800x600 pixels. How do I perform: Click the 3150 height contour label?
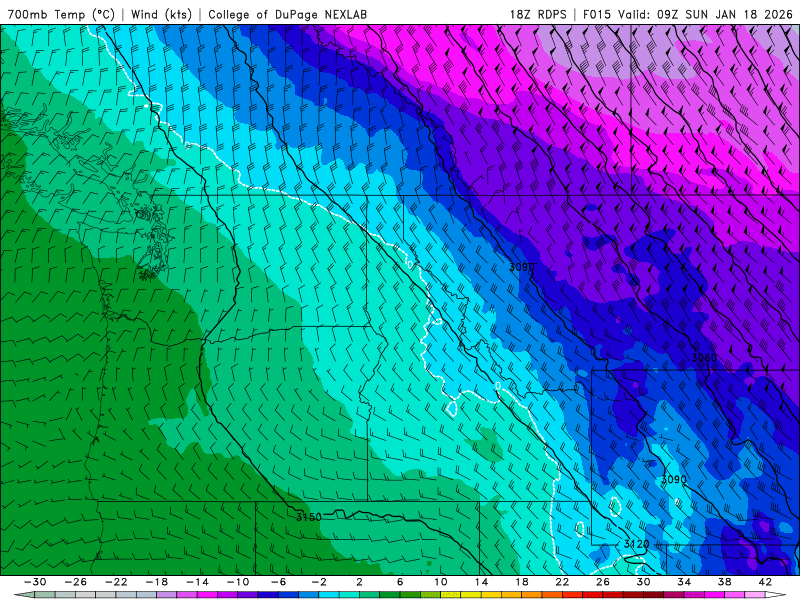tap(309, 517)
